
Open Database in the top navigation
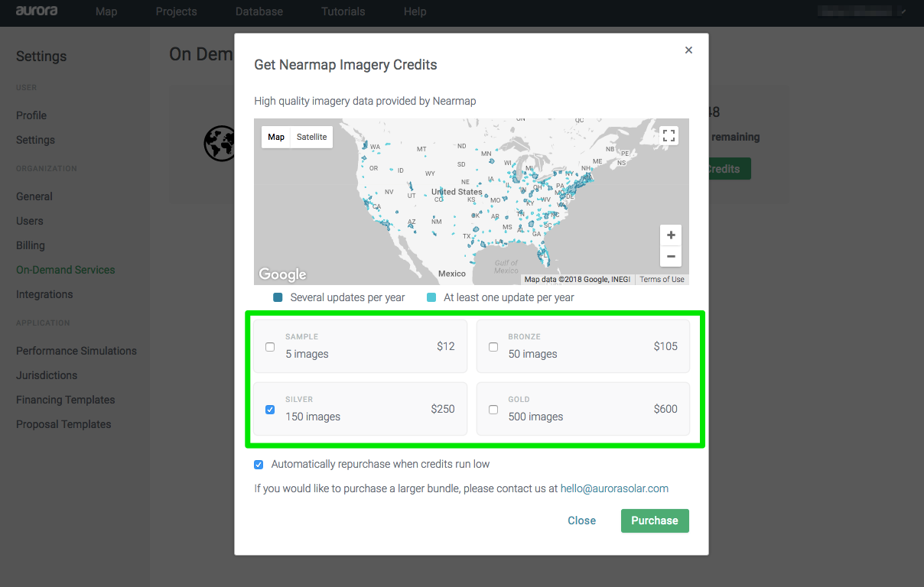pos(259,11)
